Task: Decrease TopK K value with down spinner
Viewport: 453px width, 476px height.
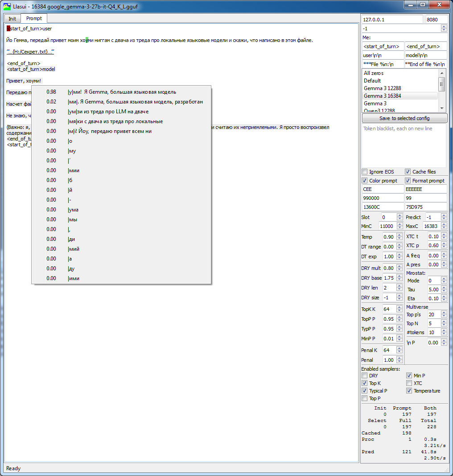Action: pyautogui.click(x=399, y=311)
